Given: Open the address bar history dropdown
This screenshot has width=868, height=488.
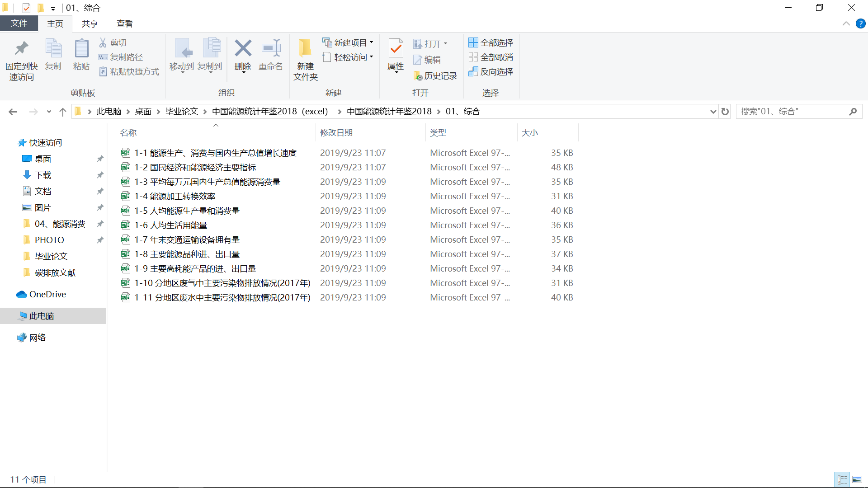Looking at the screenshot, I should (x=713, y=112).
